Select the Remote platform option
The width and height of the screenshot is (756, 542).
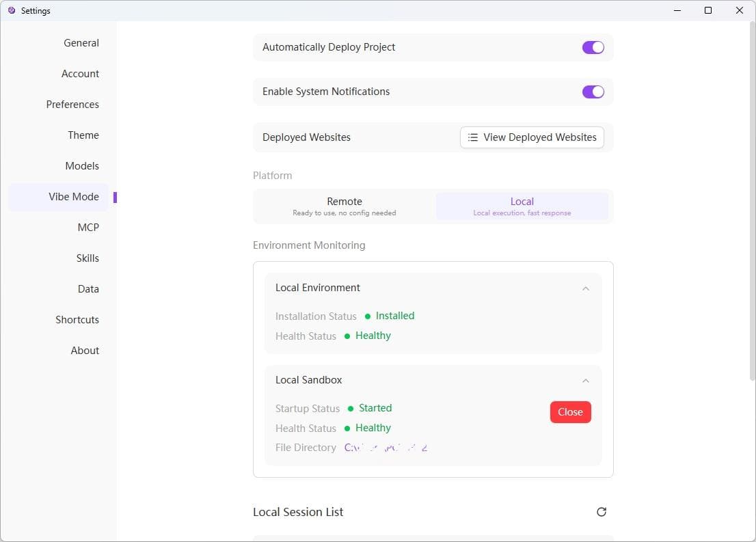click(345, 206)
